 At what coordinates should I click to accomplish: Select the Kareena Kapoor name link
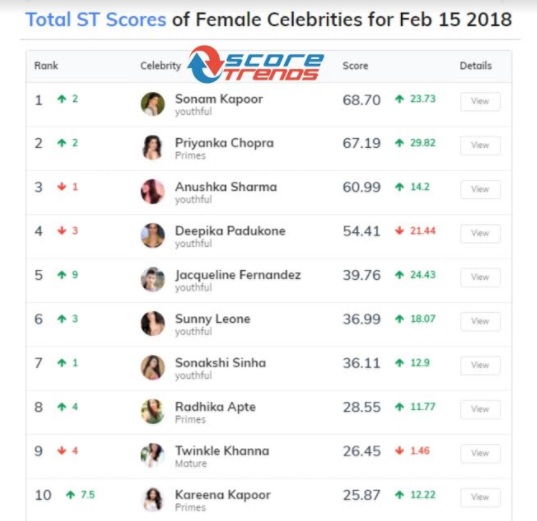point(223,495)
